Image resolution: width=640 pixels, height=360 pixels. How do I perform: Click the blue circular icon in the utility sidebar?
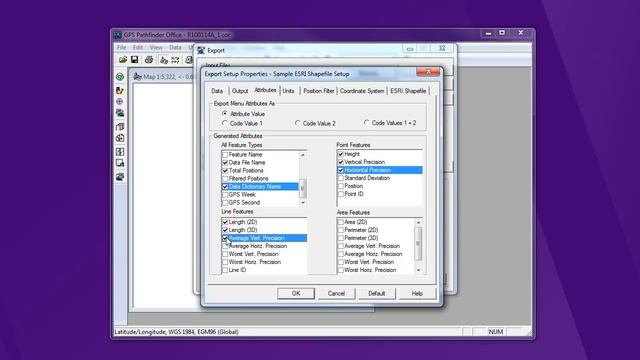[120, 101]
